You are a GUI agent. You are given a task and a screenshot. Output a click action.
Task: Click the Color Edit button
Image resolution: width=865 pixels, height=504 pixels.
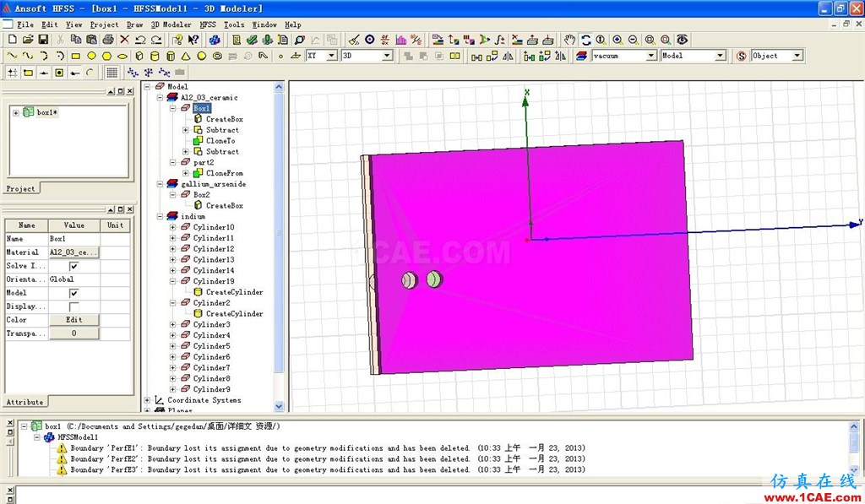click(74, 320)
